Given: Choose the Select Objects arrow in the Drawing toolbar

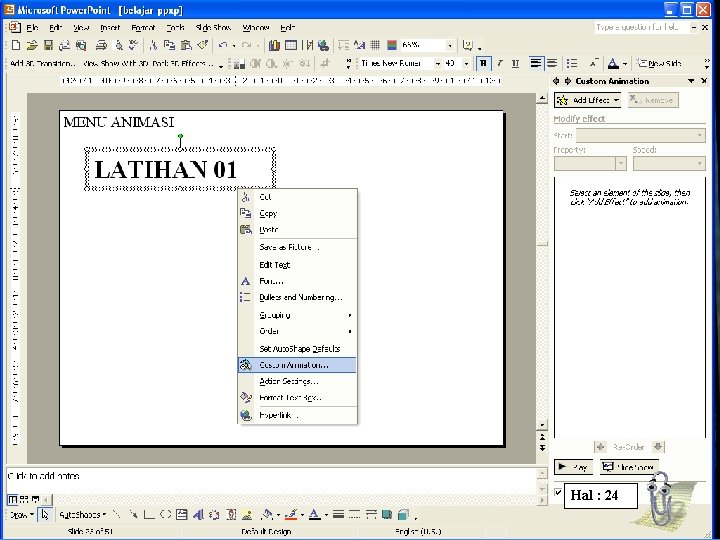Looking at the screenshot, I should coord(45,515).
